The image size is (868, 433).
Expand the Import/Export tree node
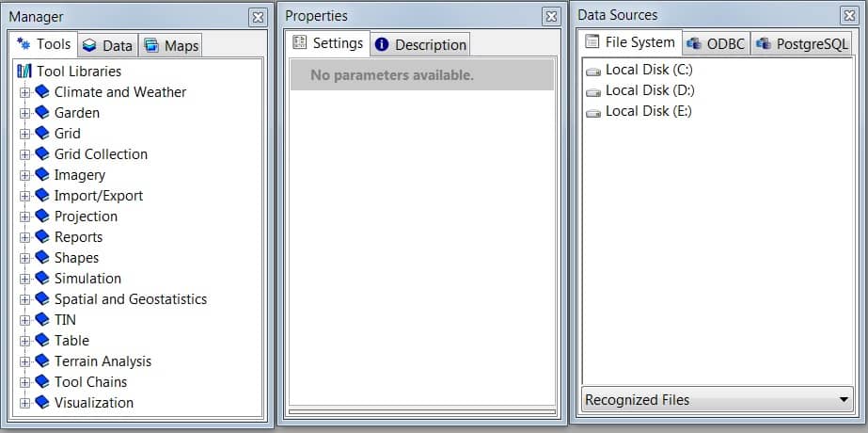tap(24, 197)
